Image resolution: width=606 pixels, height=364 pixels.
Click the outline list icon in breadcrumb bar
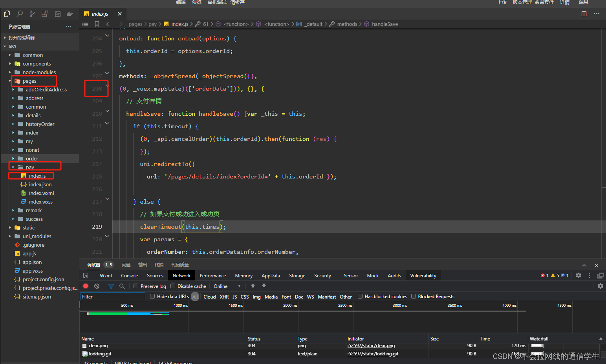(x=85, y=24)
